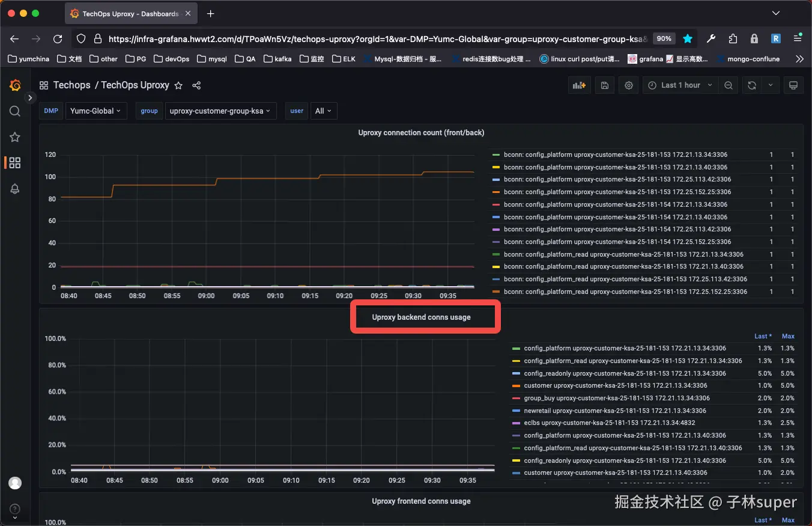812x526 pixels.
Task: Open the Grafana home logo
Action: pos(16,85)
